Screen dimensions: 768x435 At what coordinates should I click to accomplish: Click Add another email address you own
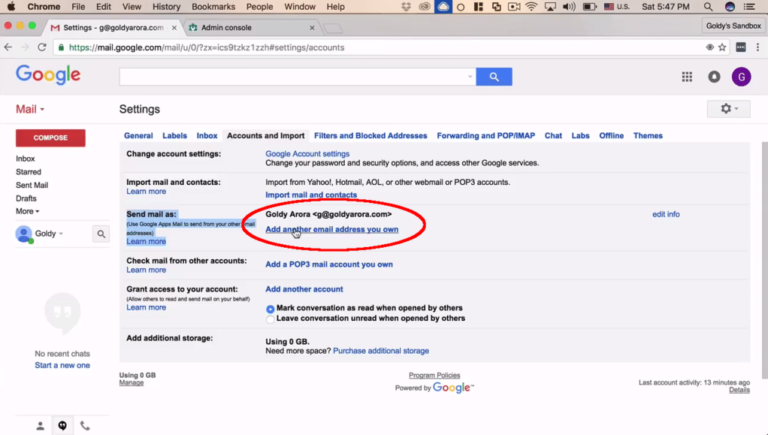pyautogui.click(x=332, y=229)
